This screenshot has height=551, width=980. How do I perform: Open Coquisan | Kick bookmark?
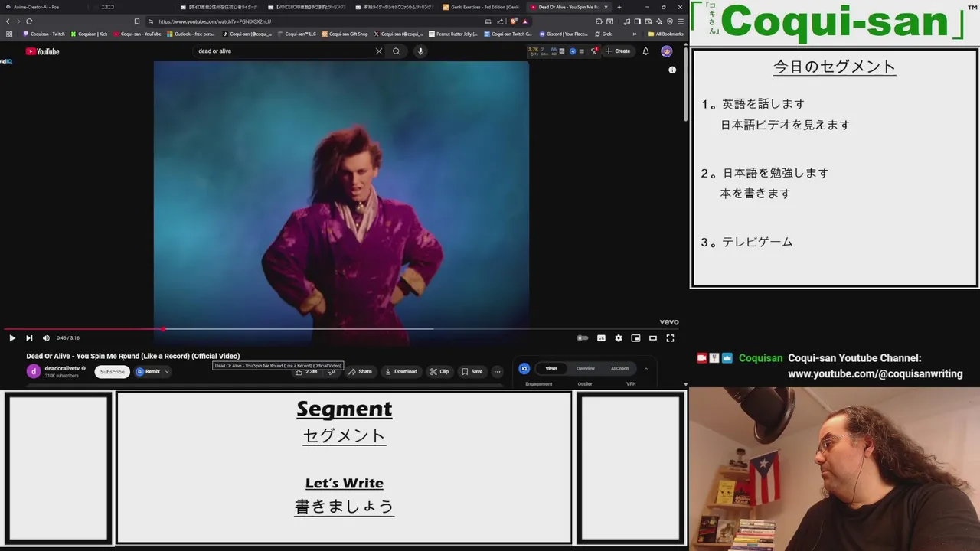[89, 34]
